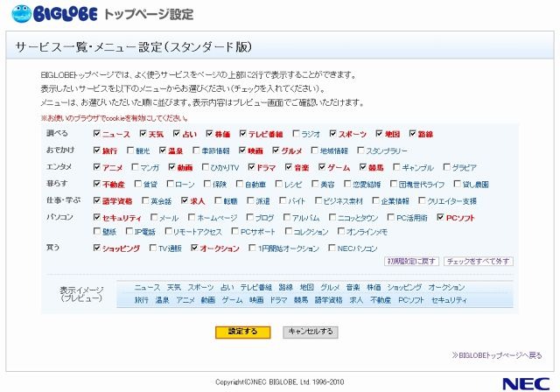Click the yellow 設定する button
The image size is (560, 392).
pyautogui.click(x=243, y=332)
